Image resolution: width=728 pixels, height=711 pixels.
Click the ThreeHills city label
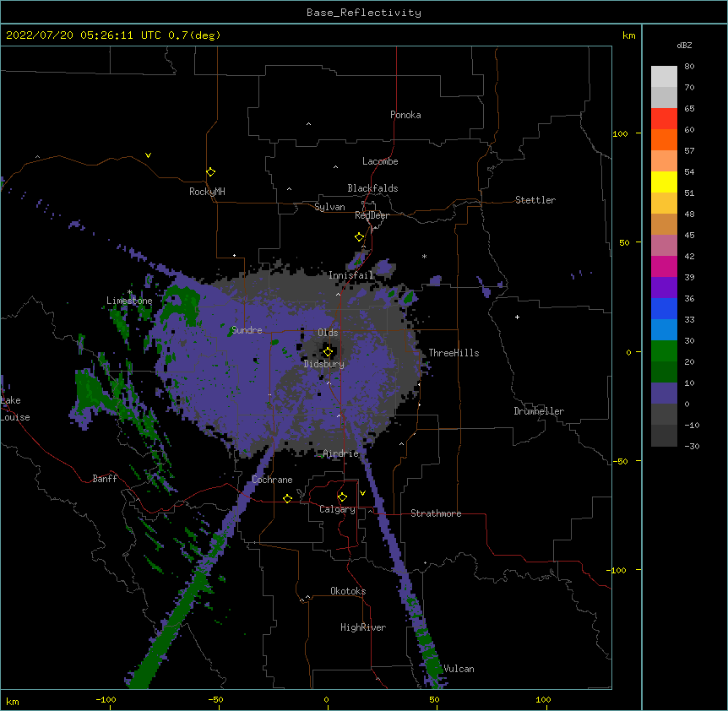[454, 353]
